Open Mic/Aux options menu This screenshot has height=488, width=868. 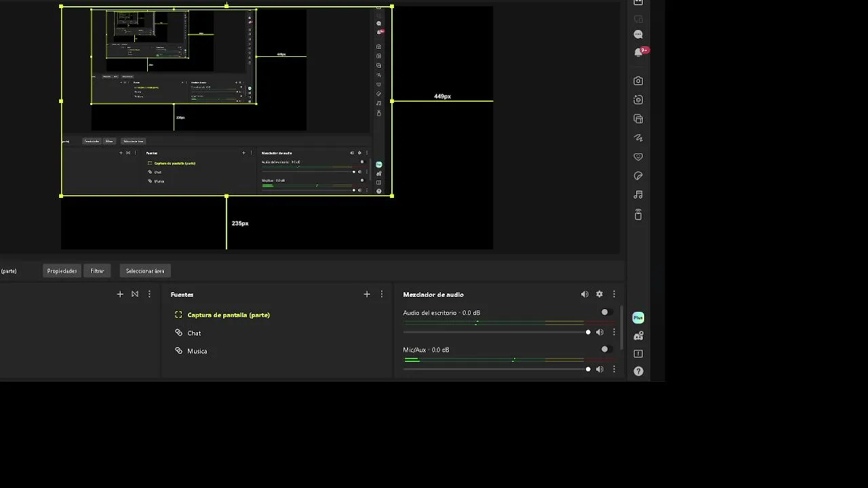[x=614, y=369]
